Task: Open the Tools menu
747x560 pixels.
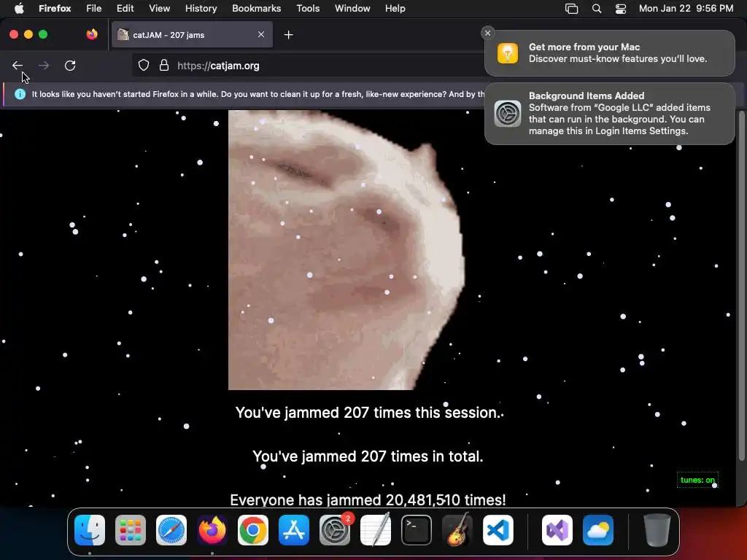Action: [308, 8]
